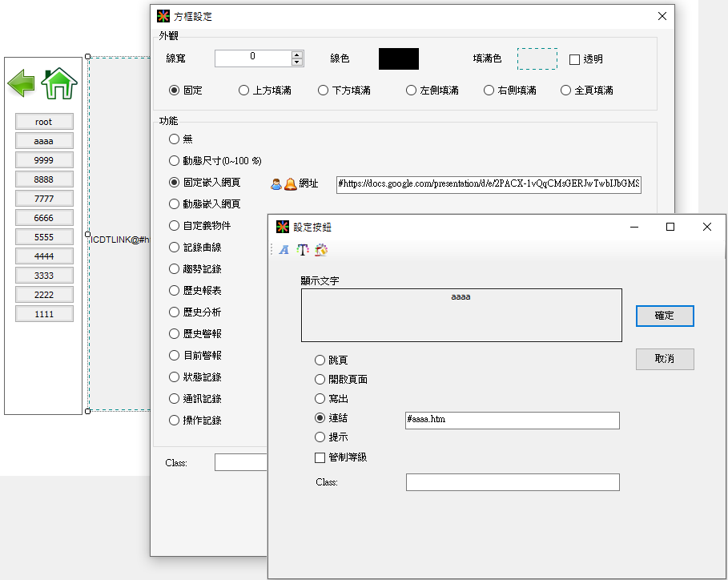Enable the 透明 checkbox
This screenshot has height=580, width=728.
pos(574,59)
